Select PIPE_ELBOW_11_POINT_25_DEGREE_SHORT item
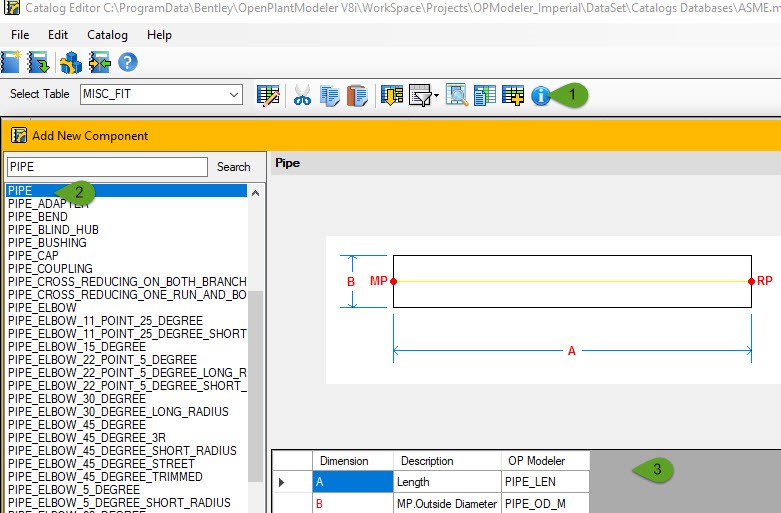 click(x=127, y=333)
